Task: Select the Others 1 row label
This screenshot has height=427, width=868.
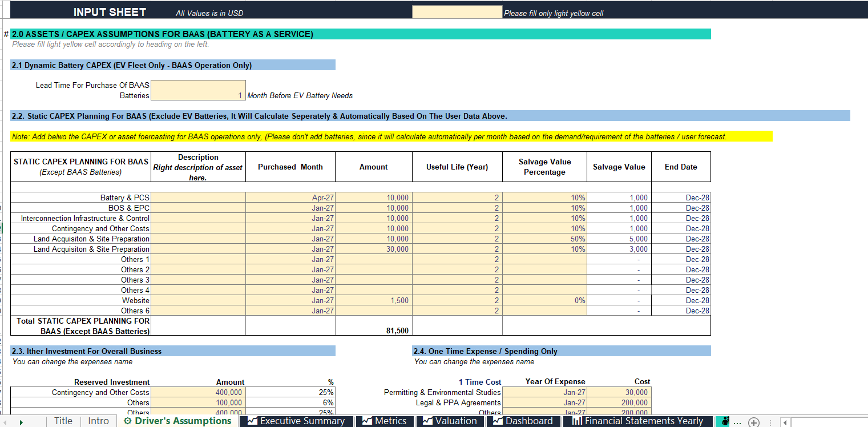Action: click(x=80, y=259)
